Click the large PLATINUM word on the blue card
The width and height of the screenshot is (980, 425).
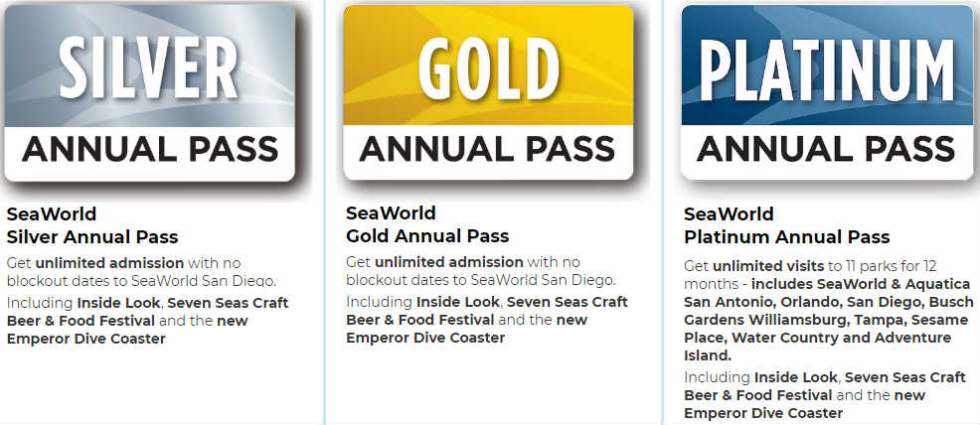[x=827, y=70]
